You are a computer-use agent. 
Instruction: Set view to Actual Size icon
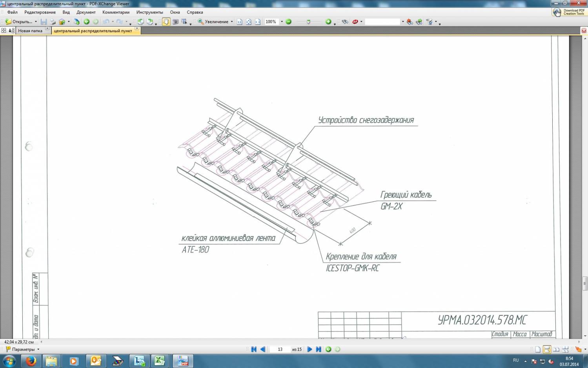point(240,22)
